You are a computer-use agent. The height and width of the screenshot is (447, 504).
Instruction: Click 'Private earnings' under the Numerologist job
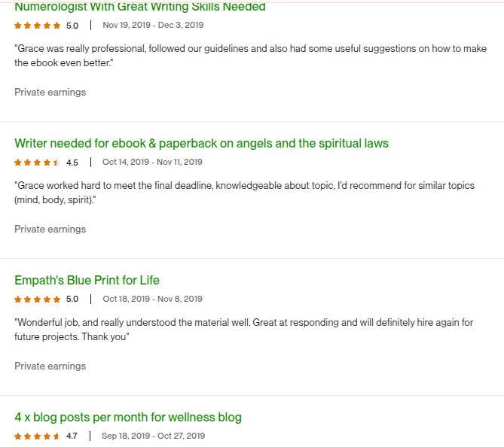50,92
